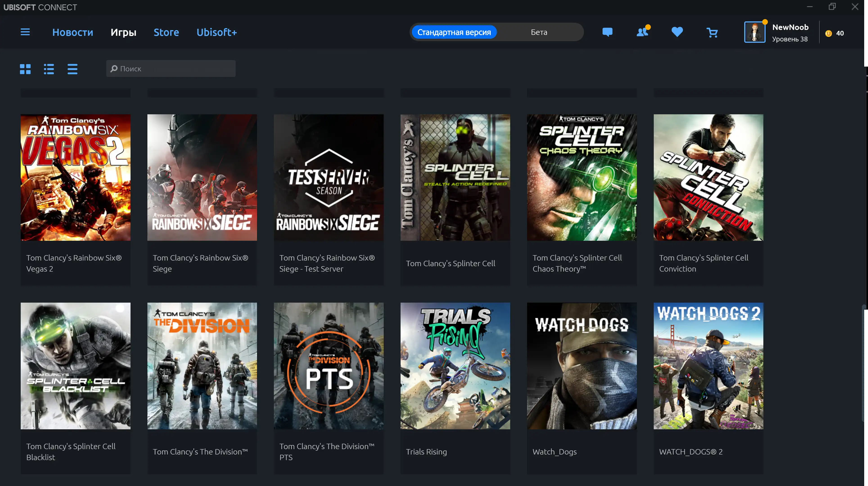Open Rainbow Six Vegas 2 cover
Viewport: 868px width, 486px height.
[x=75, y=178]
